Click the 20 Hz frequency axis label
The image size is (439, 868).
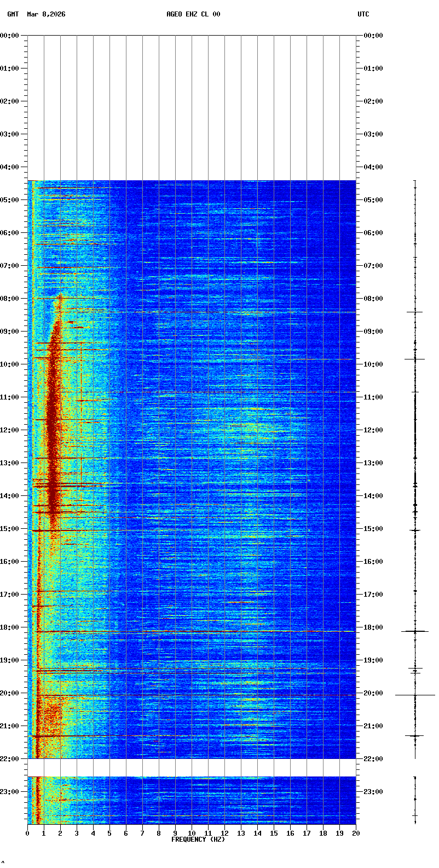(356, 833)
